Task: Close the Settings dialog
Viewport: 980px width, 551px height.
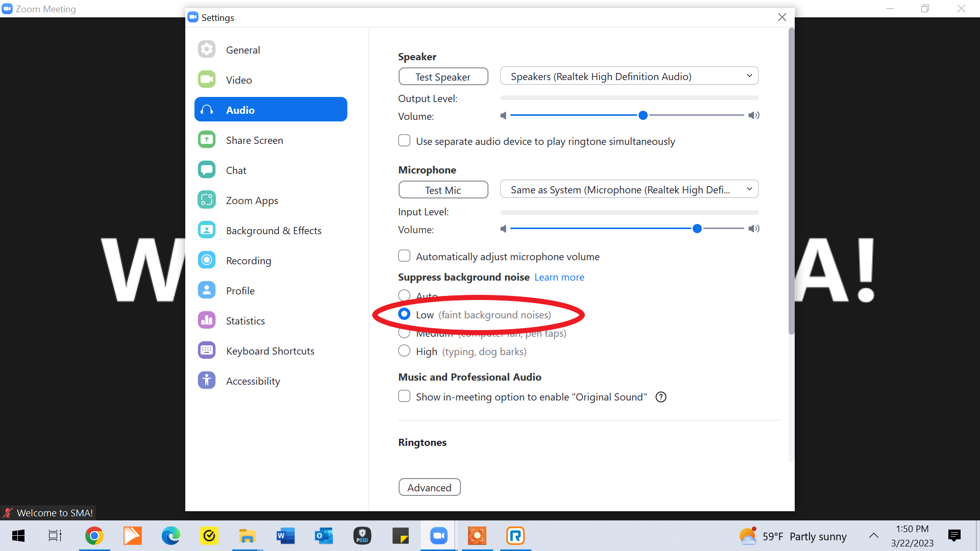Action: click(x=782, y=17)
